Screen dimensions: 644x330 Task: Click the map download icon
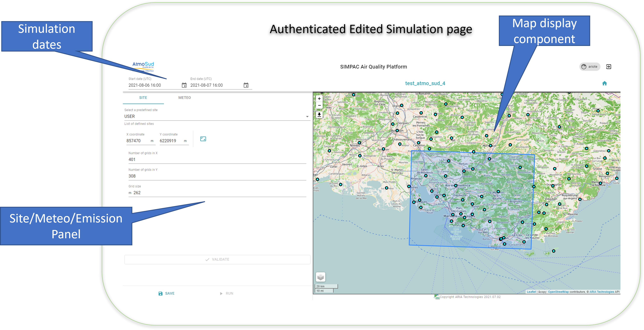click(x=319, y=115)
